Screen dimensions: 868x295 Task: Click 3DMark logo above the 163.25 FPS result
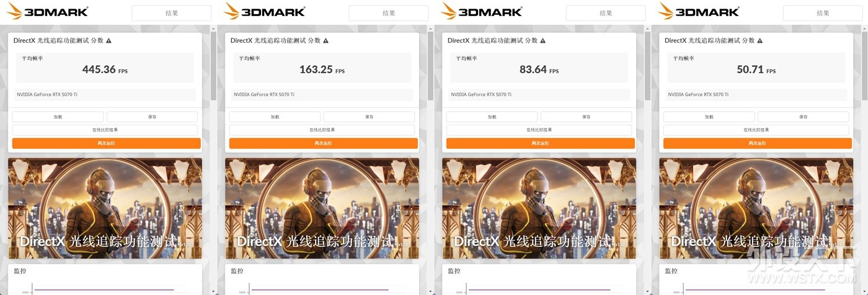264,11
